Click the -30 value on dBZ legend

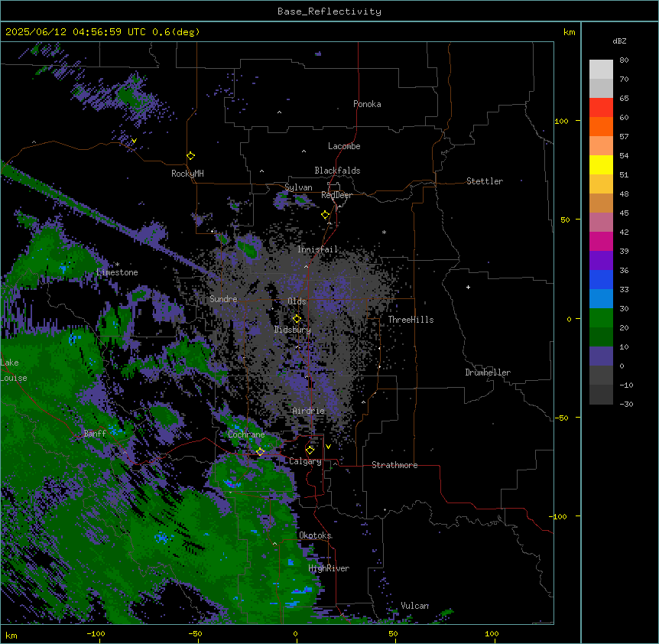pyautogui.click(x=626, y=404)
